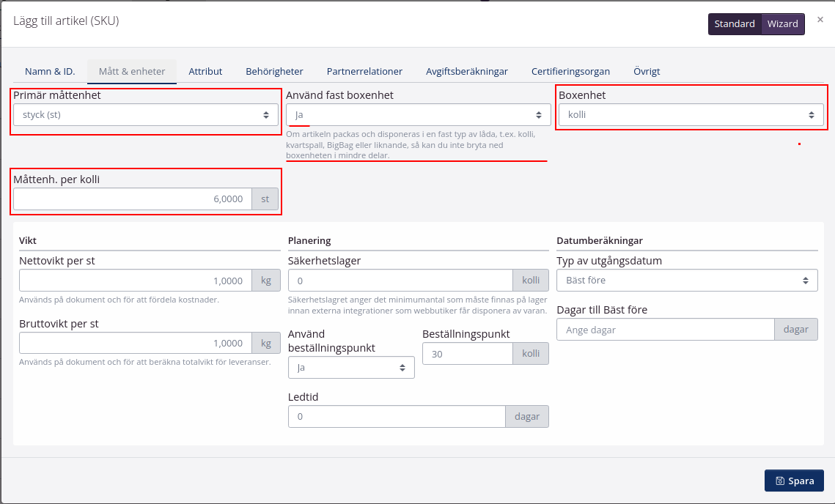Open the Avgiftsberäkningar tab
835x504 pixels.
click(467, 72)
